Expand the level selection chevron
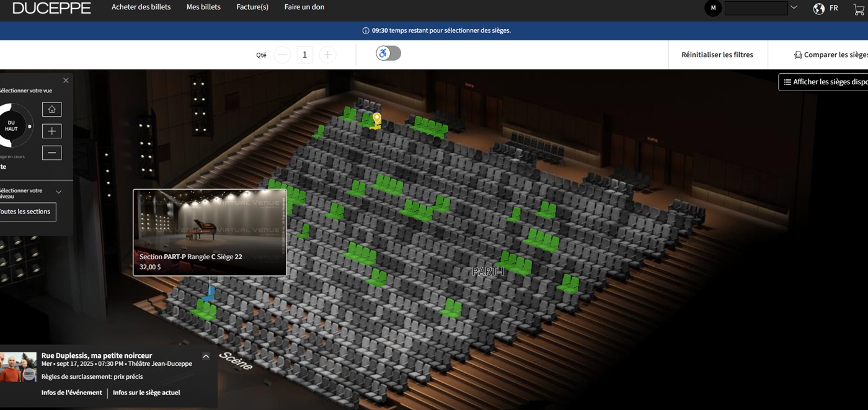Screen dimensions: 868x410 [x=59, y=192]
